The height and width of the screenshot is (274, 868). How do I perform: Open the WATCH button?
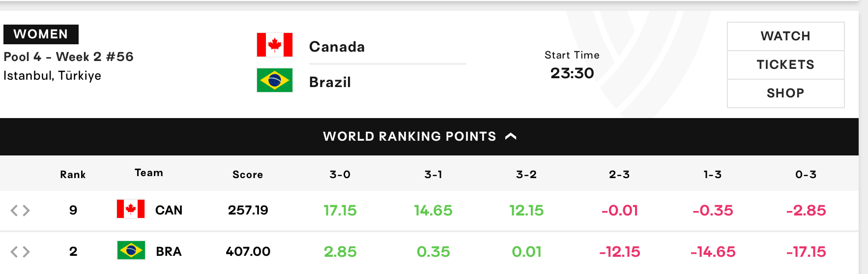coord(785,36)
